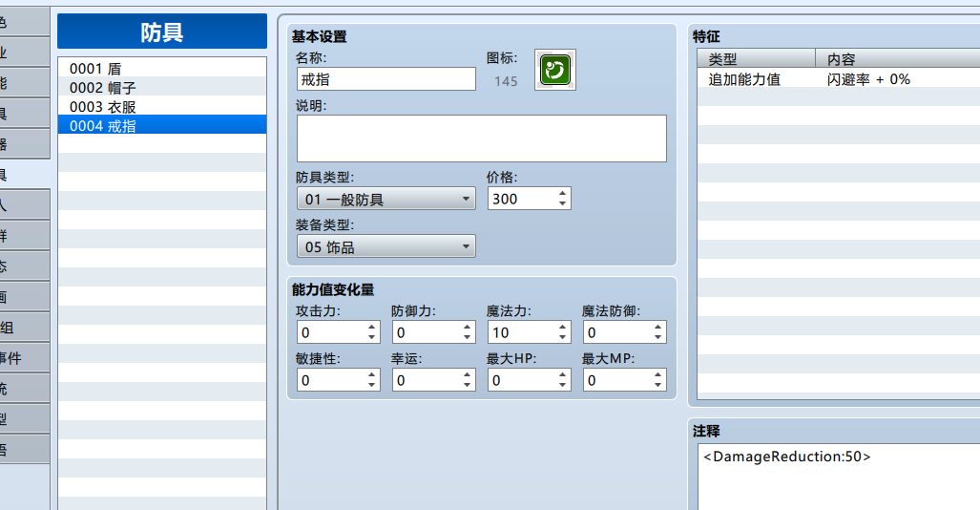Decrease 幸运 with the down arrow
Image resolution: width=980 pixels, height=510 pixels.
coord(467,385)
